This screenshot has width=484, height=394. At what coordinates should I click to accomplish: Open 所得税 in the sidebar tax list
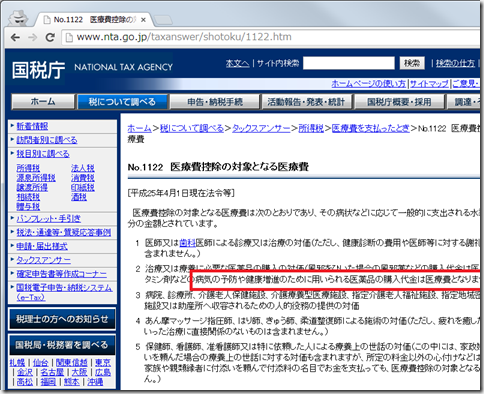(x=28, y=168)
